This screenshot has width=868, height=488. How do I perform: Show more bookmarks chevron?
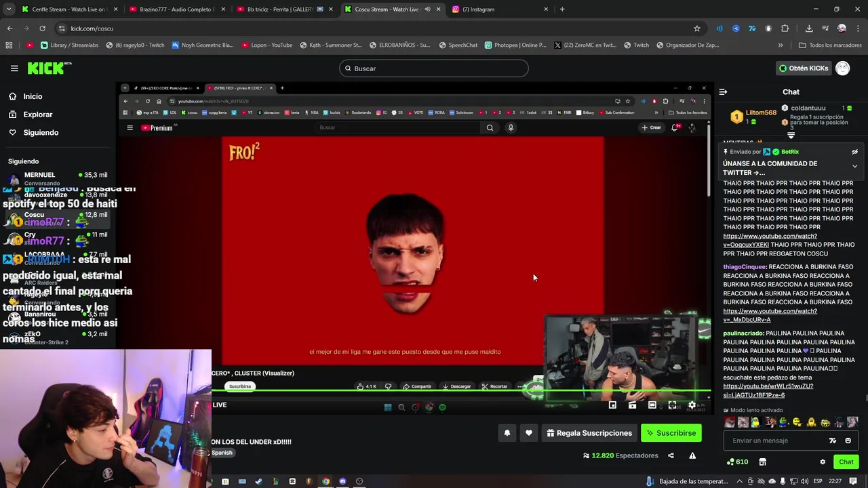pyautogui.click(x=781, y=45)
